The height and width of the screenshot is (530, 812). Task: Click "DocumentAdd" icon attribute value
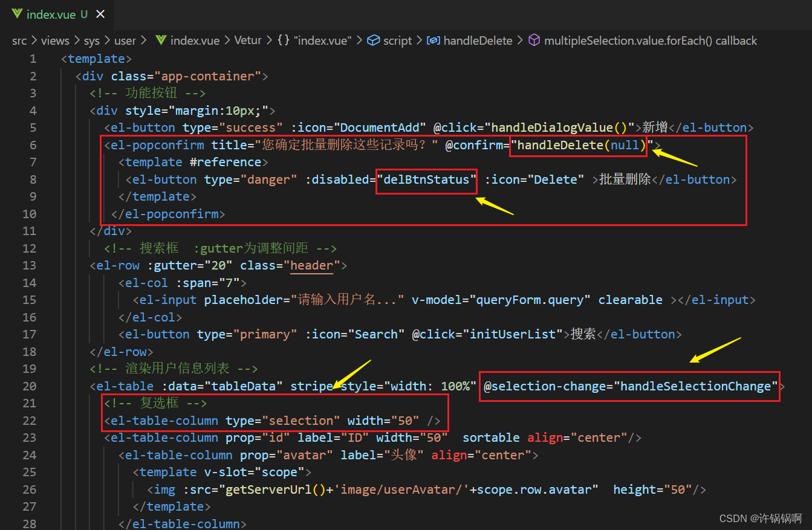380,128
